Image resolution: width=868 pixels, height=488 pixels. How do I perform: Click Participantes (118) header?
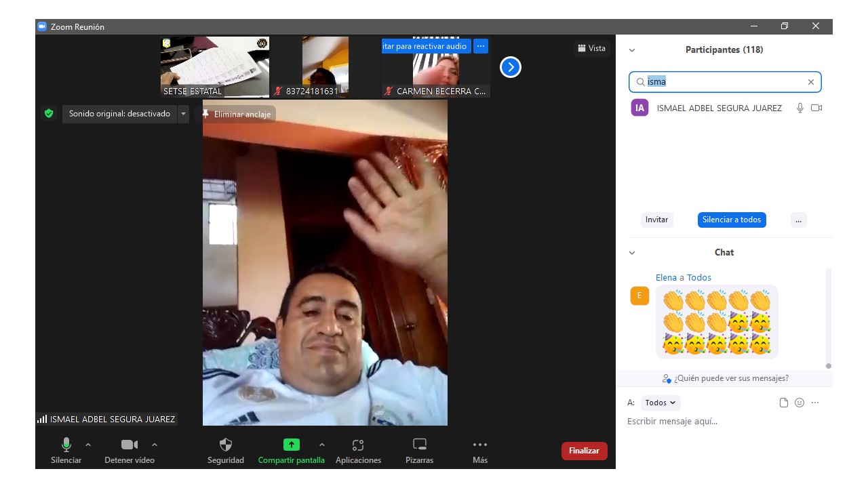pyautogui.click(x=724, y=49)
